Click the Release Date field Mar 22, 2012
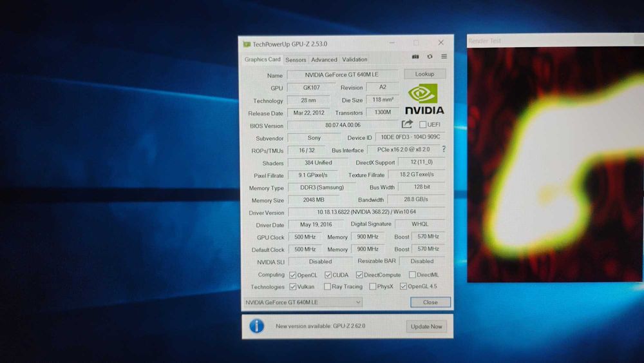Image resolution: width=644 pixels, height=363 pixels. (x=309, y=113)
